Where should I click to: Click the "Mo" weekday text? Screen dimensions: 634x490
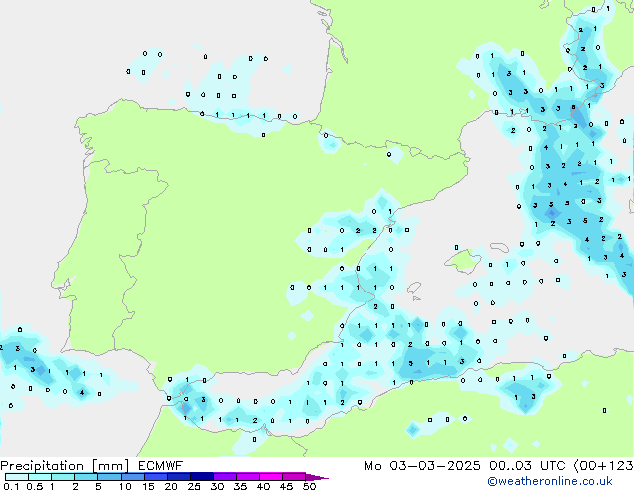372,466
